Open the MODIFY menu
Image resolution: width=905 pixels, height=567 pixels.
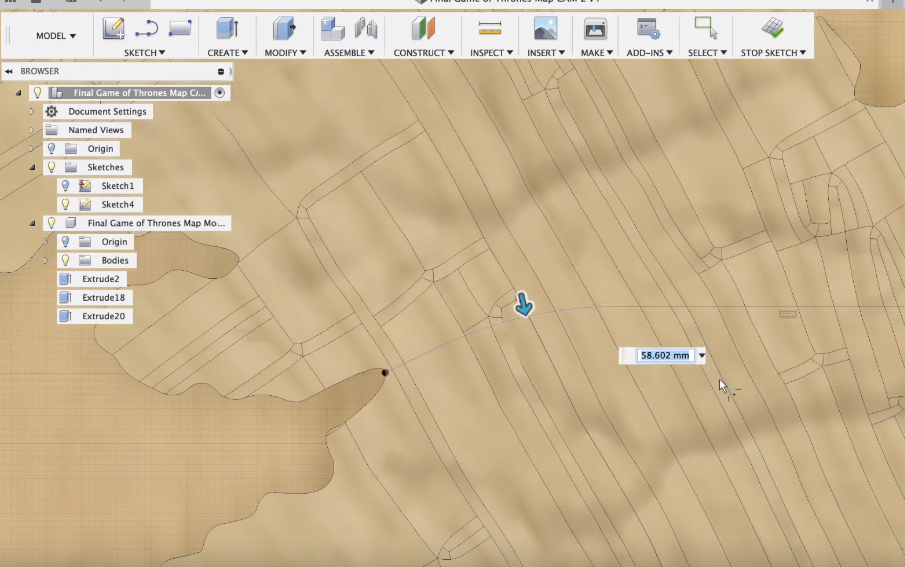[285, 53]
